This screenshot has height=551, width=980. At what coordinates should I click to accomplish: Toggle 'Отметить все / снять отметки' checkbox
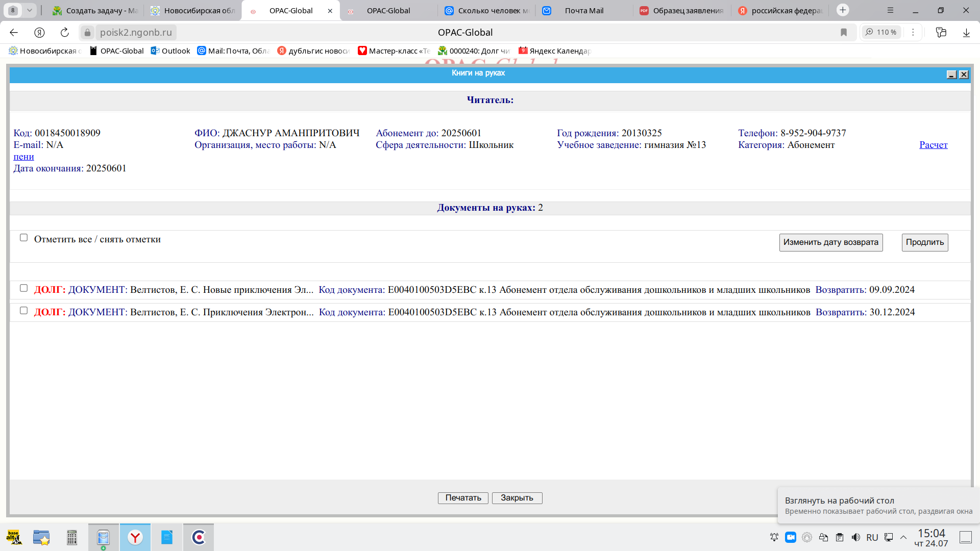pyautogui.click(x=23, y=238)
